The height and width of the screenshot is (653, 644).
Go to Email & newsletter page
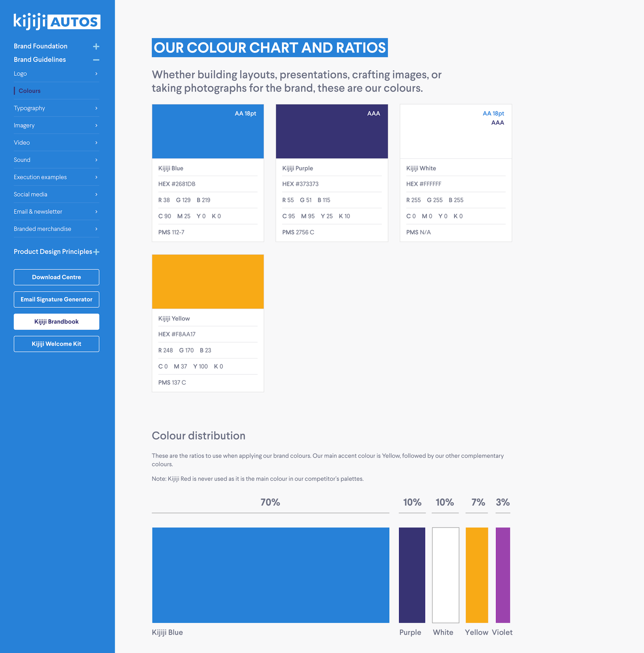pyautogui.click(x=38, y=212)
